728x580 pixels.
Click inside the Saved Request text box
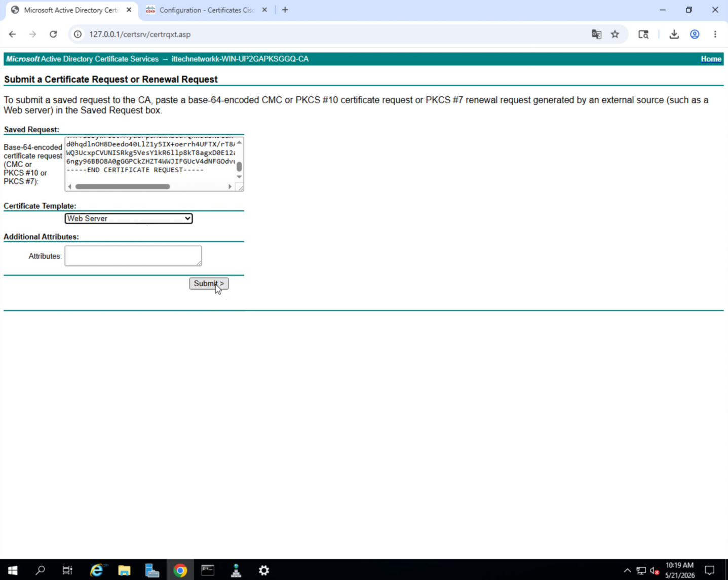(150, 160)
